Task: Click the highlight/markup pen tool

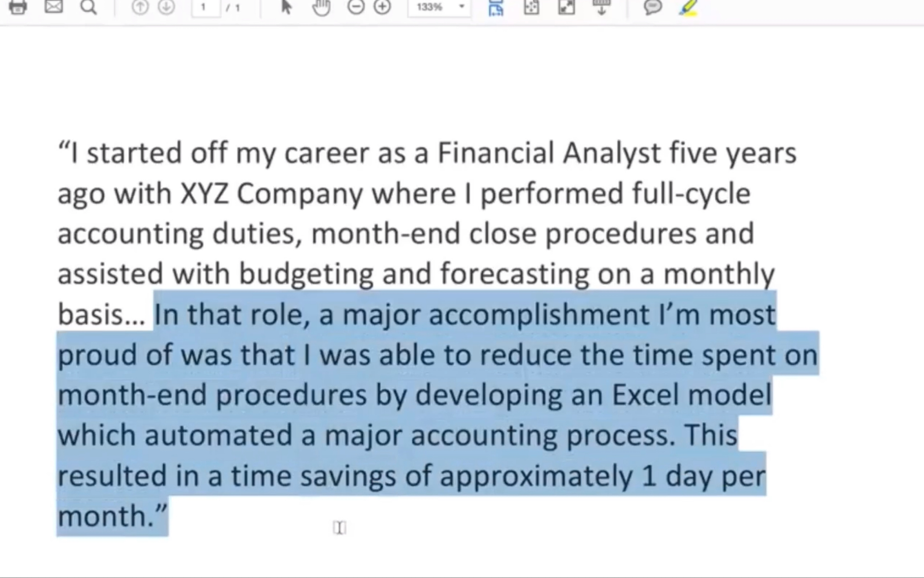Action: pyautogui.click(x=689, y=7)
